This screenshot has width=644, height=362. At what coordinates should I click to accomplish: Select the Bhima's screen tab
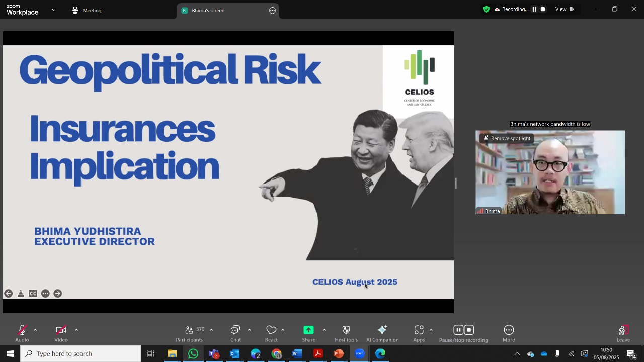(x=228, y=11)
